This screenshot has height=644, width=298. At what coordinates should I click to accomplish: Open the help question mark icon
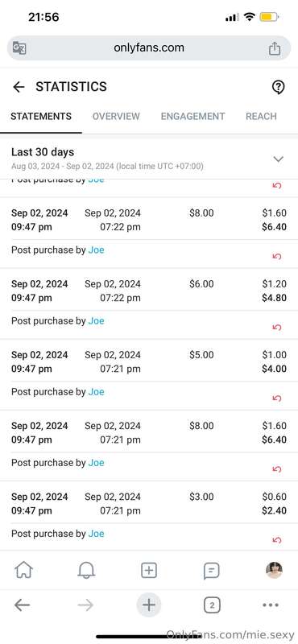[x=279, y=87]
